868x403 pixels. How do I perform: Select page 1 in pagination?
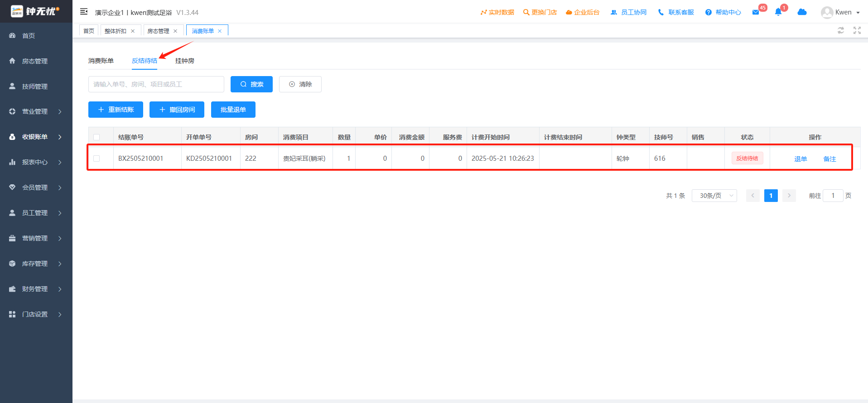(771, 196)
